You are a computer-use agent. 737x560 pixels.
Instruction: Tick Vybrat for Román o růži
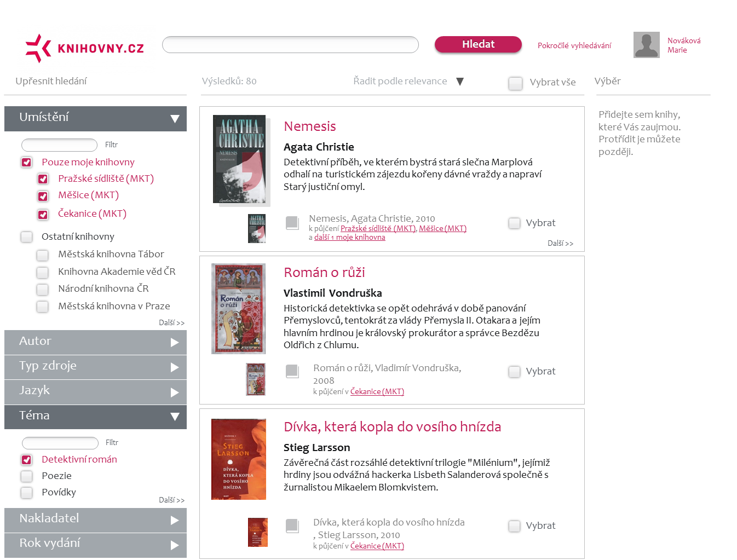pyautogui.click(x=514, y=372)
